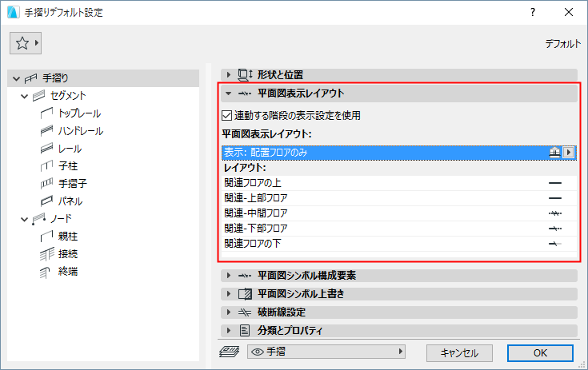The image size is (588, 370).
Task: Select ハンドレール text in tree
Action: coord(81,131)
